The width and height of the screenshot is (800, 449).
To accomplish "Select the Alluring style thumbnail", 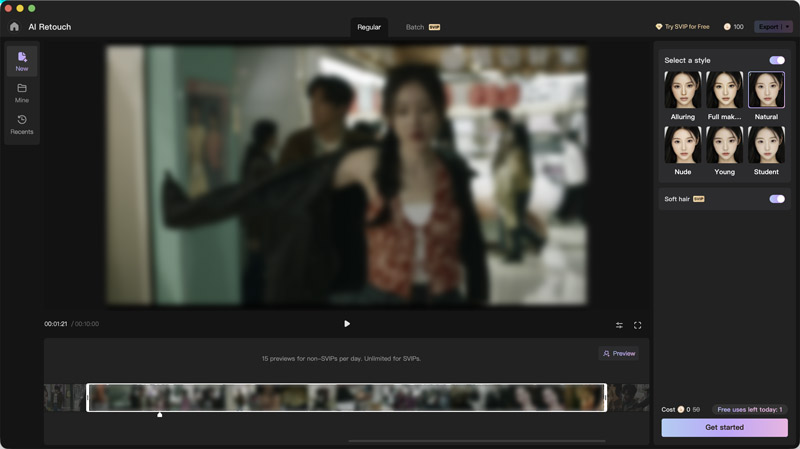I will click(683, 91).
